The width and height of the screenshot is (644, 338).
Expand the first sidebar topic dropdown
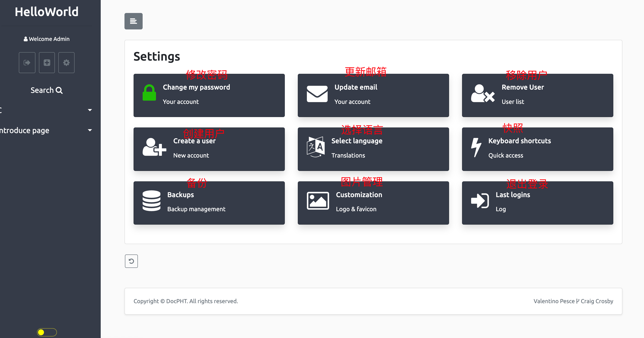pos(90,110)
